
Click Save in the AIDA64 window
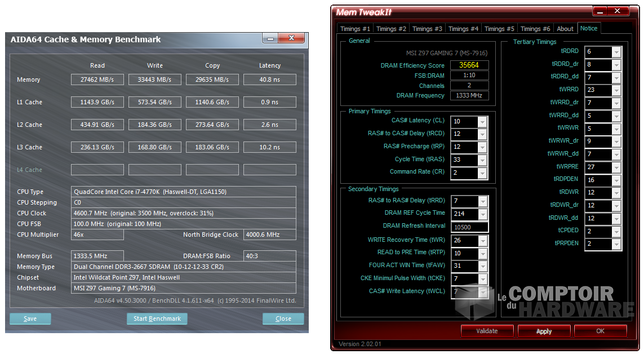coord(30,318)
